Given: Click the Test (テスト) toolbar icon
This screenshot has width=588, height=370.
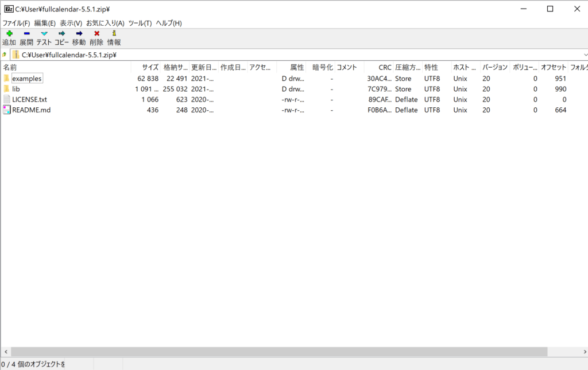Looking at the screenshot, I should pyautogui.click(x=44, y=34).
